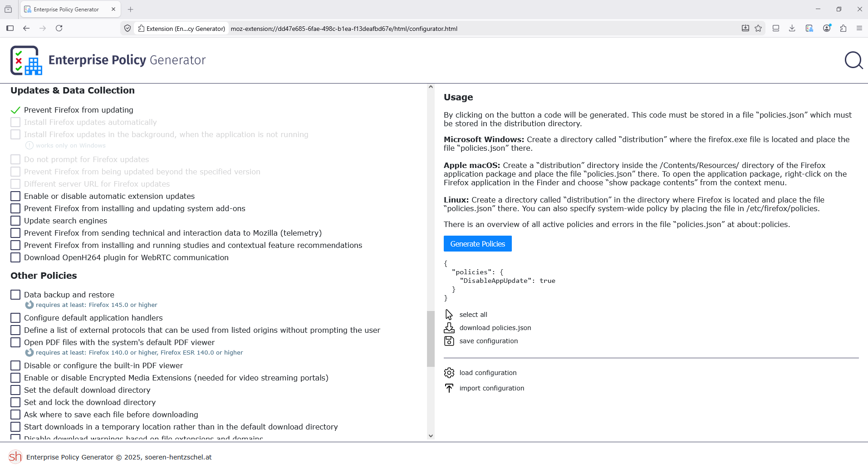Click the load configuration gear icon
This screenshot has height=469, width=868.
pos(449,373)
